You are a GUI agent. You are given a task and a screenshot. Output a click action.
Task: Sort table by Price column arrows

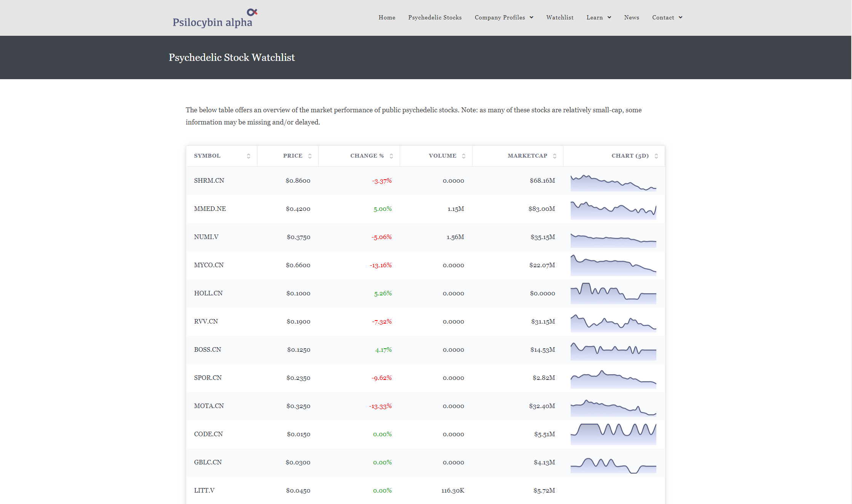click(x=310, y=156)
